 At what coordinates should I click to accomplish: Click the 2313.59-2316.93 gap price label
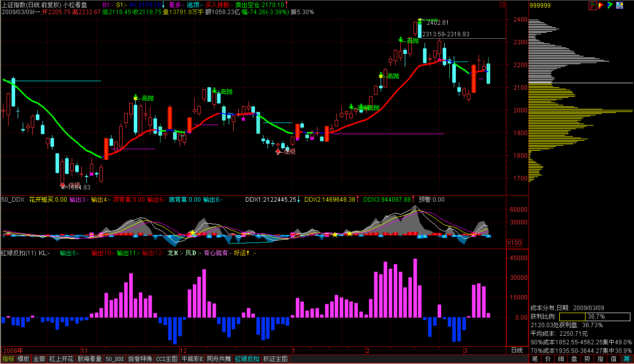point(446,34)
